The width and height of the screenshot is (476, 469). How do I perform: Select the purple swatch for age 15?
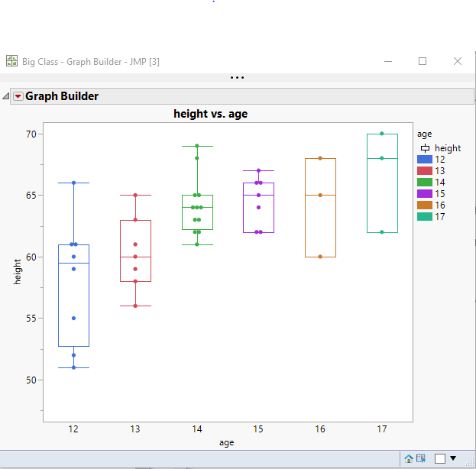425,194
